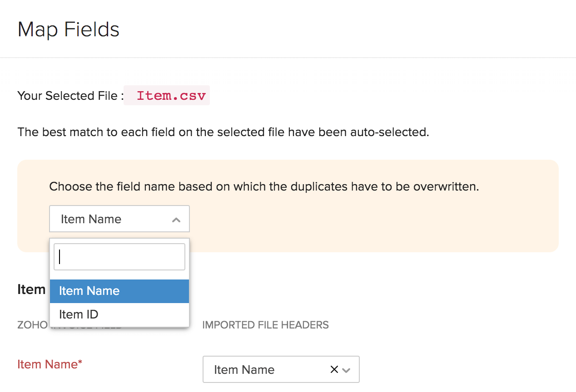The width and height of the screenshot is (576, 392).
Task: Expand imported header dropdown via the down chevron
Action: click(347, 370)
